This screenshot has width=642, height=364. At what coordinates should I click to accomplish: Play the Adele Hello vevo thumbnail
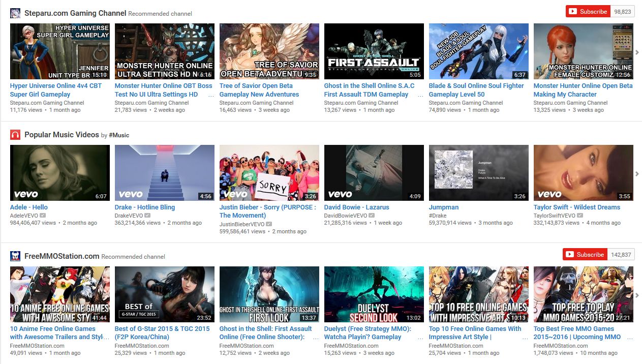coord(60,173)
